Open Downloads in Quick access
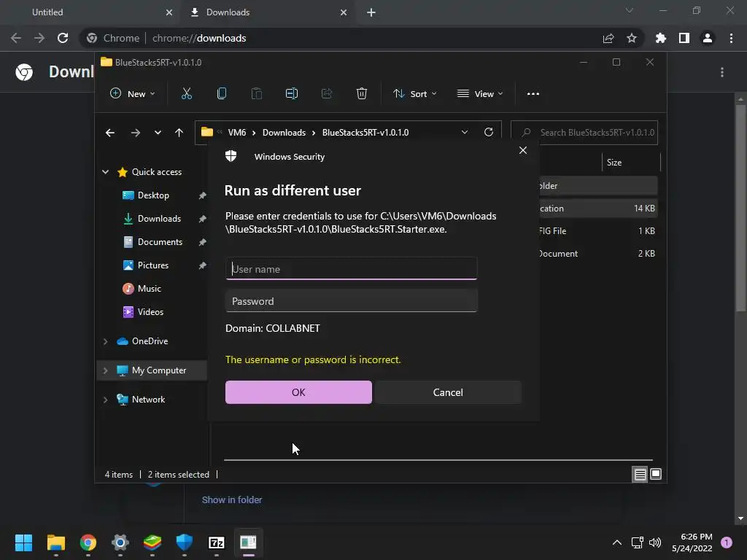 (x=160, y=219)
